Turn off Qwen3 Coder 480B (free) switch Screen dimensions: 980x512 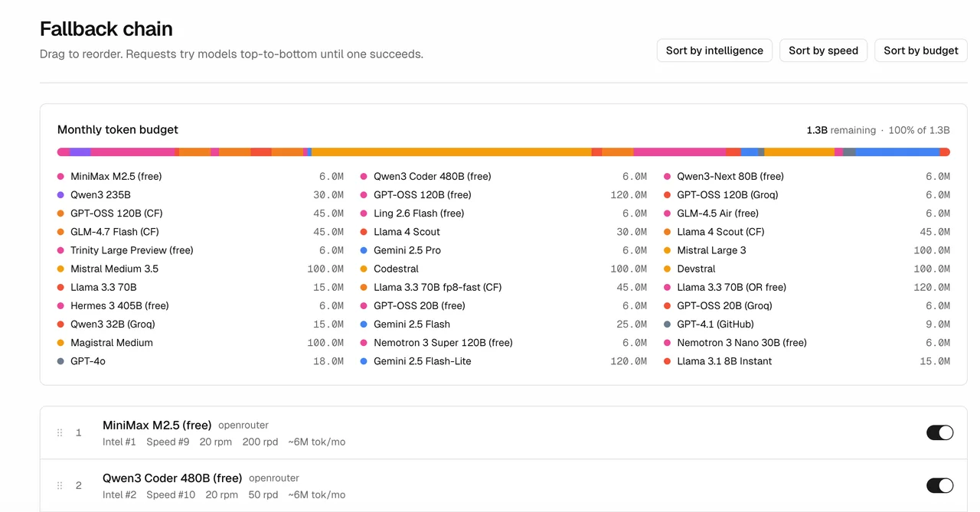[939, 485]
